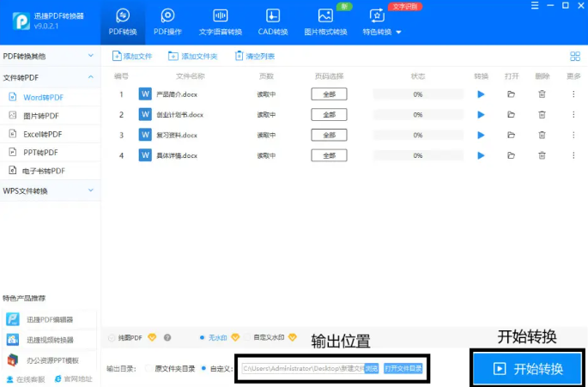Viewport: 588px width, 387px height.
Task: Start converting 创业计划书.docx with play icon
Action: 481,115
